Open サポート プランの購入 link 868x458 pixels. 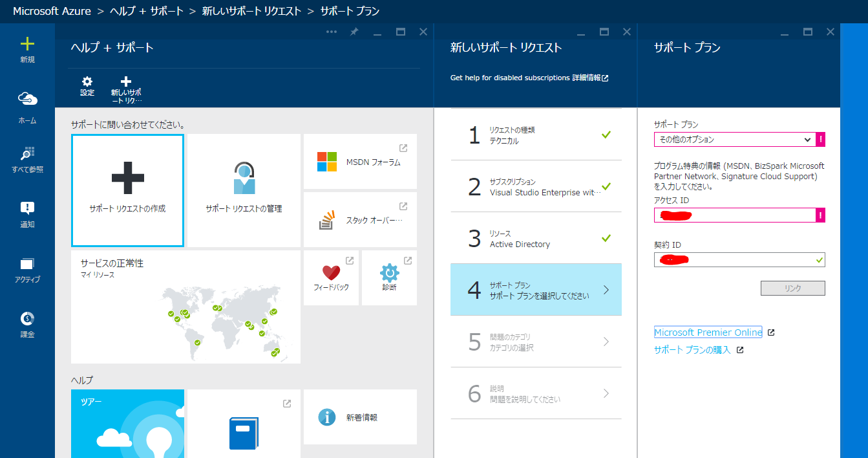click(692, 350)
